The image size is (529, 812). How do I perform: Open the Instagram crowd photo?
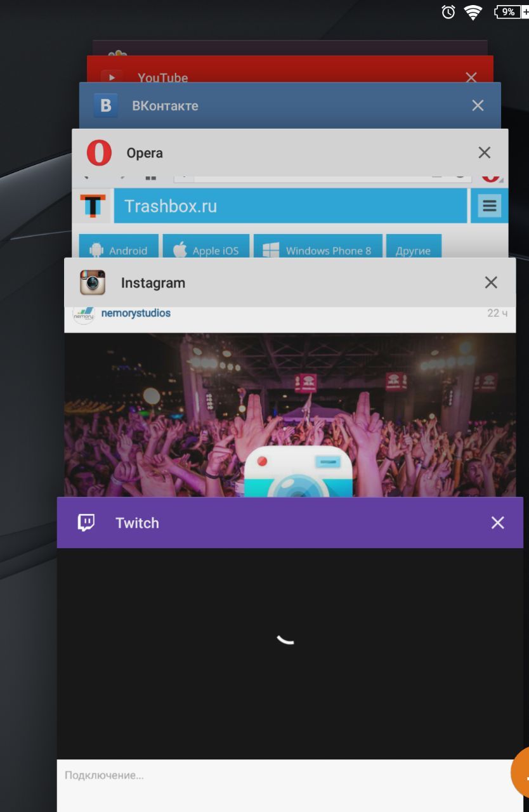(290, 415)
